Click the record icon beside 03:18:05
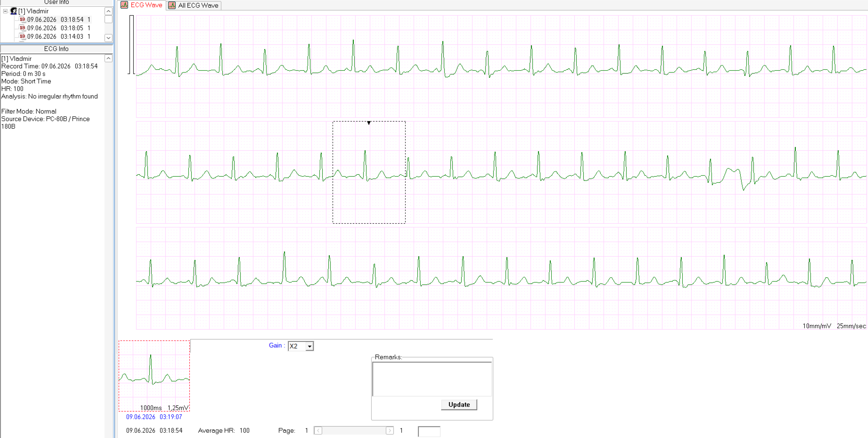 [22, 28]
